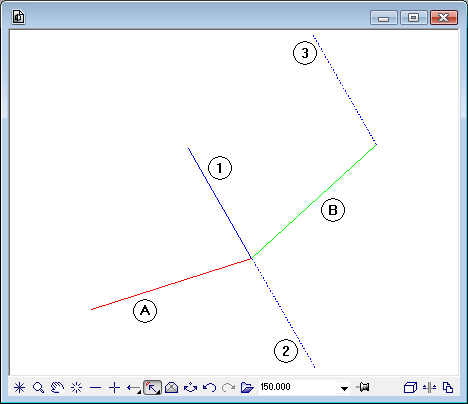Zoom out with the minus icon
The image size is (468, 404).
[95, 388]
